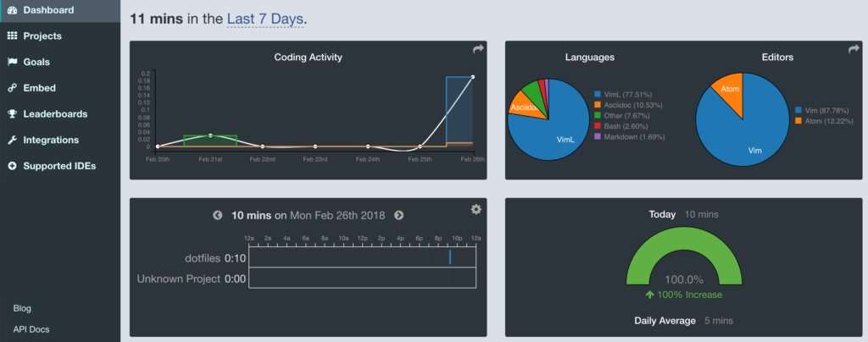Viewport: 868px width, 342px height.
Task: Click the Supported IDEs plus icon
Action: 12,166
